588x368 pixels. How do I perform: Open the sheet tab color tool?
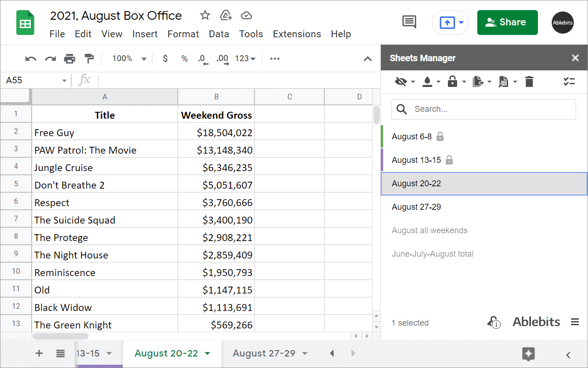(x=427, y=81)
